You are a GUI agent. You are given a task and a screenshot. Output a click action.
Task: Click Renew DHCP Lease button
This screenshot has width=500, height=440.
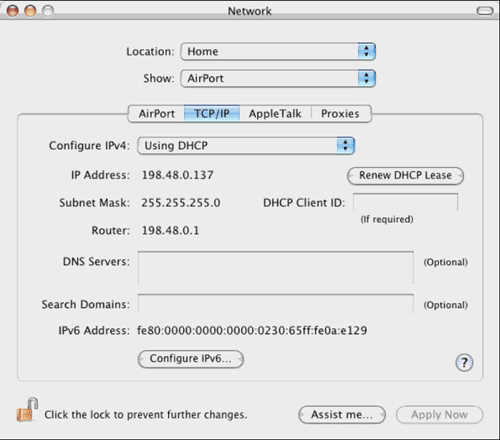pos(405,176)
